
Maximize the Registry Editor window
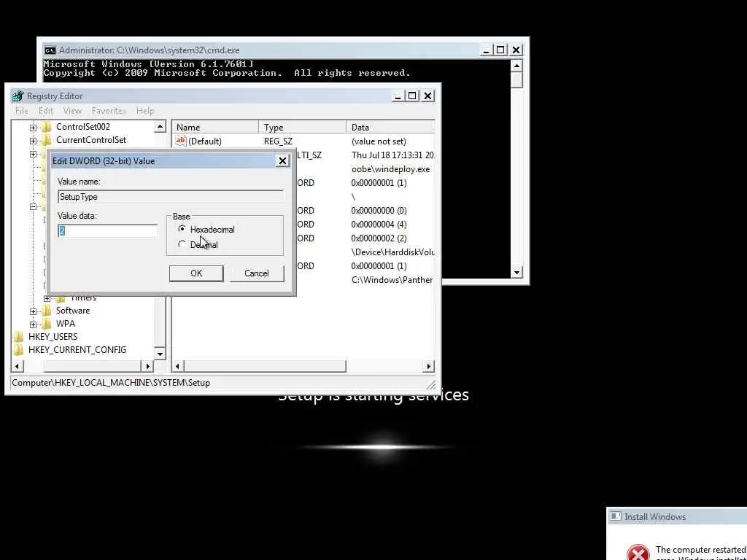pyautogui.click(x=413, y=96)
